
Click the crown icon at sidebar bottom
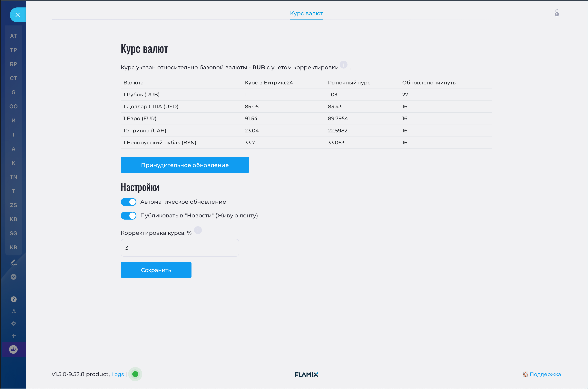point(13,349)
